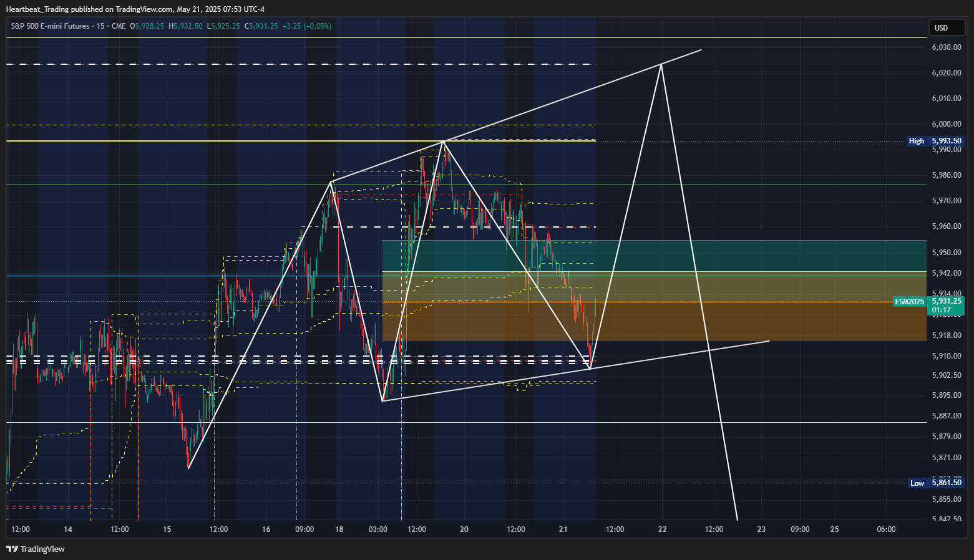Viewport: 974px width, 560px height.
Task: Click the Low label tag
Action: [x=917, y=483]
